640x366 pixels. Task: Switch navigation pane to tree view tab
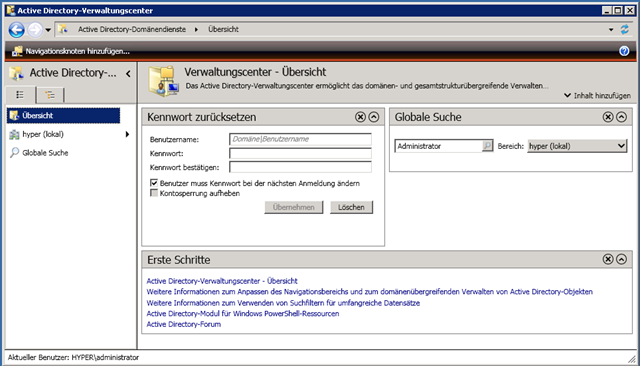tap(50, 95)
